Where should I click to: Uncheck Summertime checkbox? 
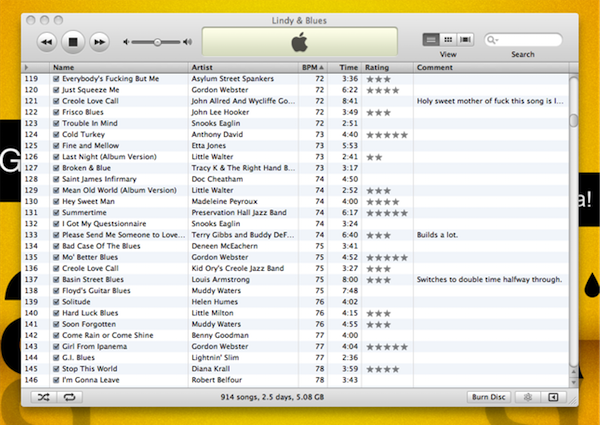coord(56,213)
